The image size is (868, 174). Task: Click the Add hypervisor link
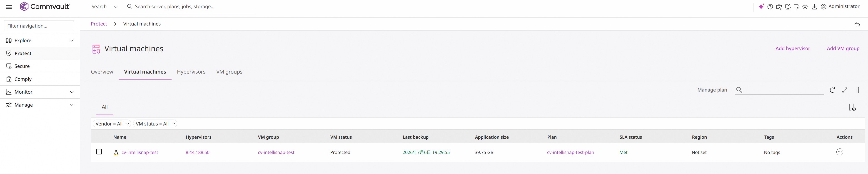pyautogui.click(x=793, y=48)
